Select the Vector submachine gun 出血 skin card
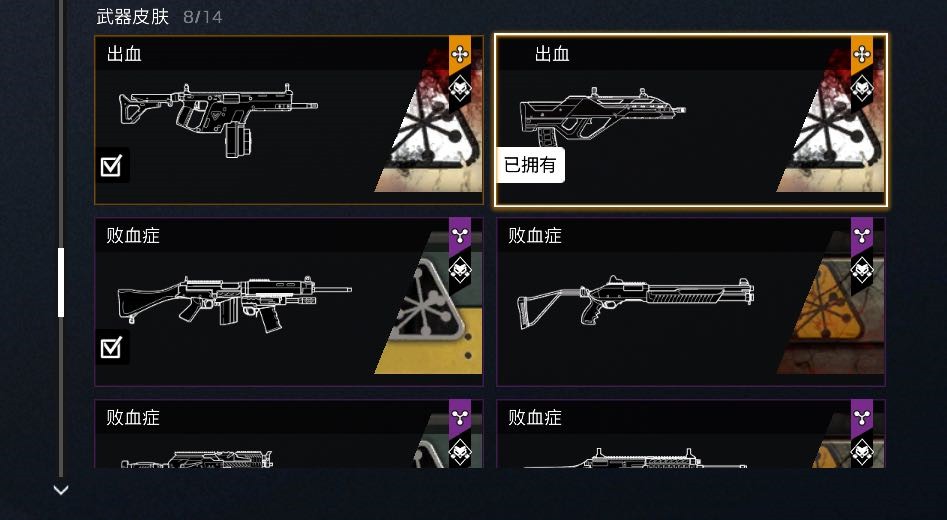The image size is (947, 520). [x=289, y=120]
